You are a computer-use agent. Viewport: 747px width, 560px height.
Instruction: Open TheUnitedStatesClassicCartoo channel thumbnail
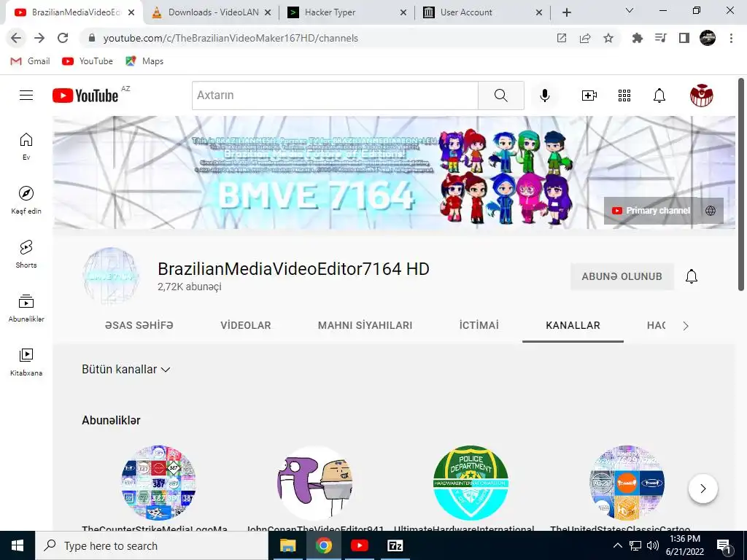(x=627, y=483)
